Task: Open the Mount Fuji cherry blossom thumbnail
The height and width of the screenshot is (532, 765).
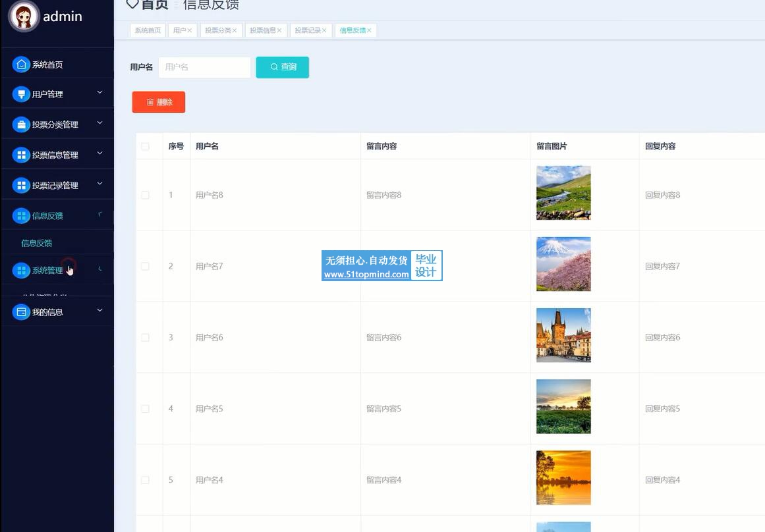Action: coord(563,264)
